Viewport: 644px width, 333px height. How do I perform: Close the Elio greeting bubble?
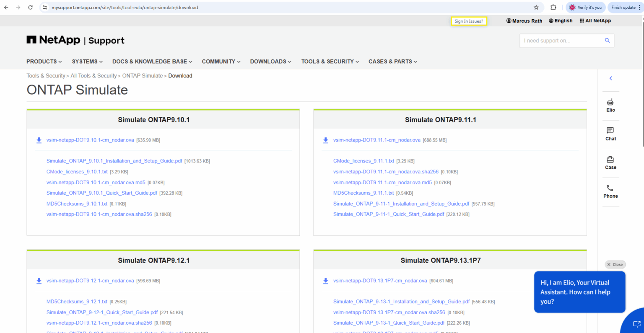coord(615,264)
